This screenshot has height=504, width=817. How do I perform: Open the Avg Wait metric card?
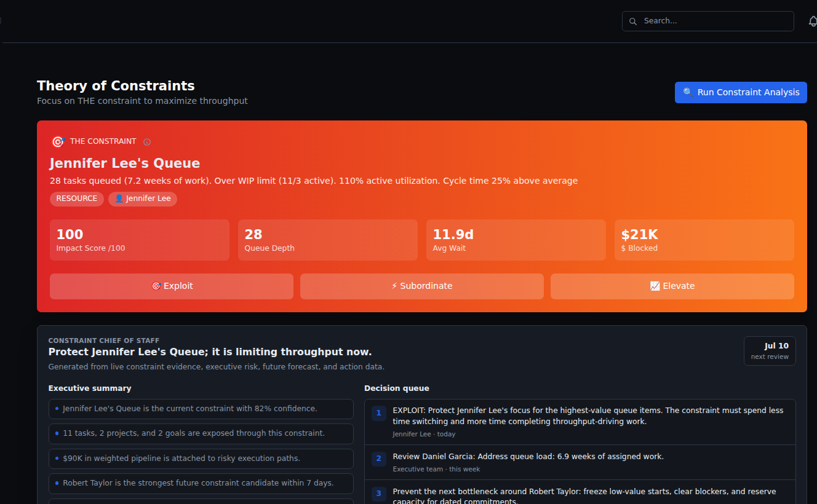coord(516,240)
